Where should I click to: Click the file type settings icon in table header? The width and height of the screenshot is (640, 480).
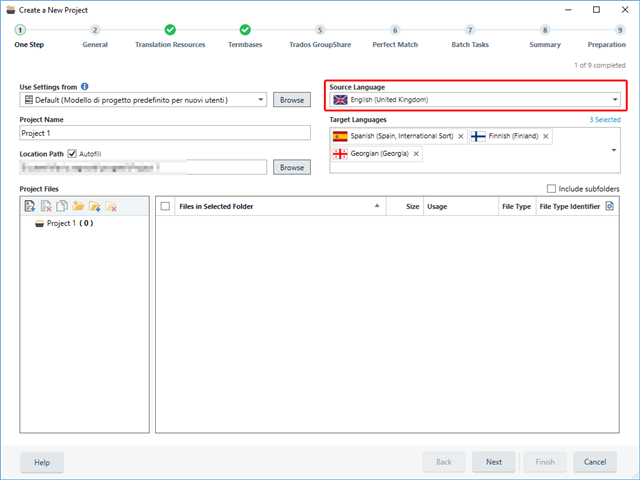pos(609,206)
